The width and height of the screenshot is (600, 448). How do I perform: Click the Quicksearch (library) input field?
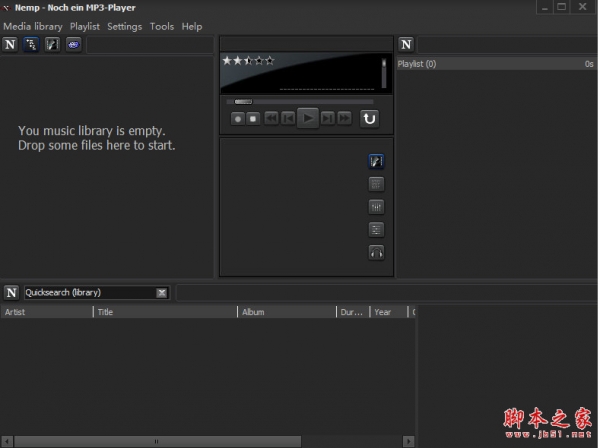tap(90, 293)
